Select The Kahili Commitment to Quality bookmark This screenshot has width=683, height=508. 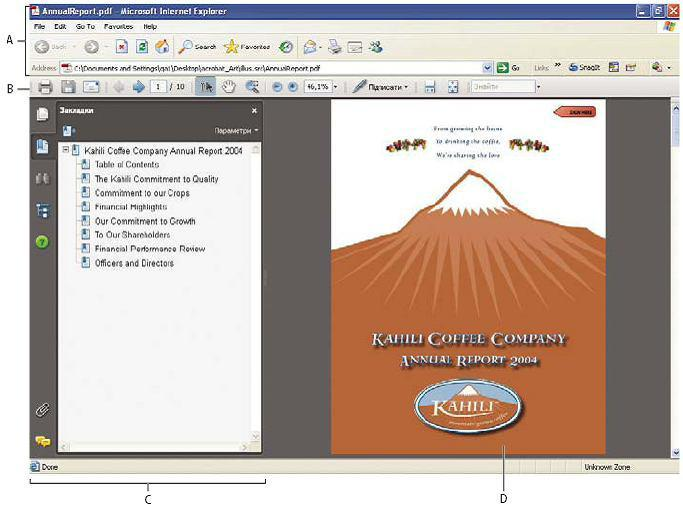pos(156,179)
